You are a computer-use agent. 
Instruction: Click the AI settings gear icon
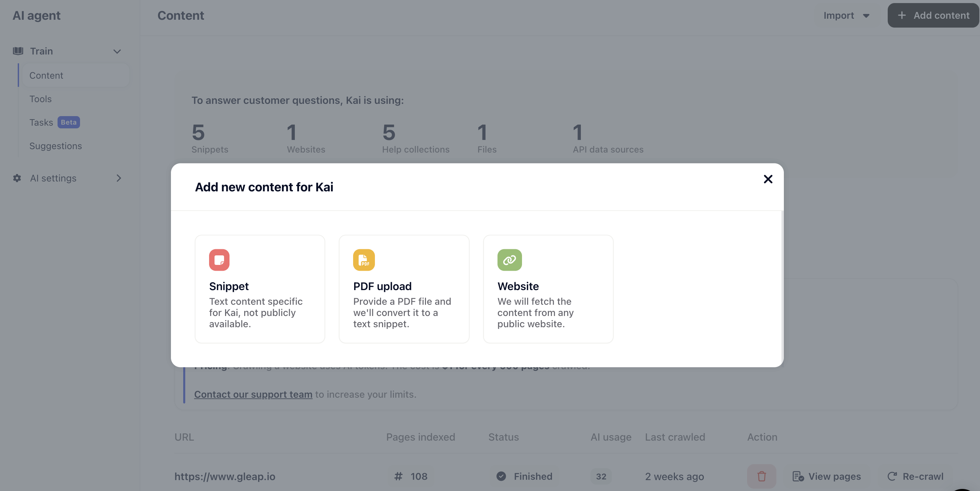(x=17, y=178)
